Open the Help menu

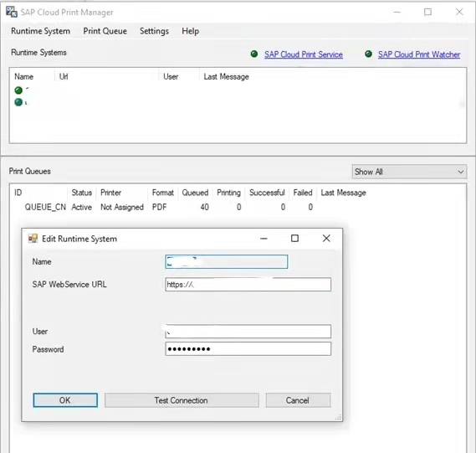pos(191,31)
